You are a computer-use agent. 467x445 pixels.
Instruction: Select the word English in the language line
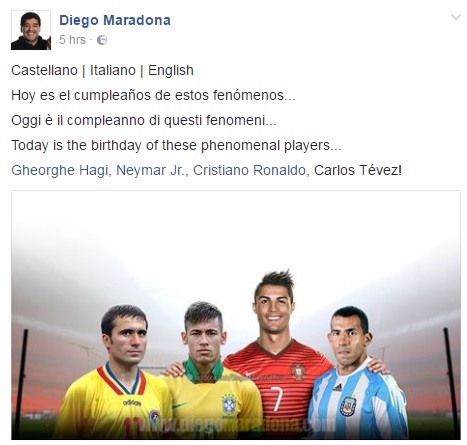click(171, 71)
